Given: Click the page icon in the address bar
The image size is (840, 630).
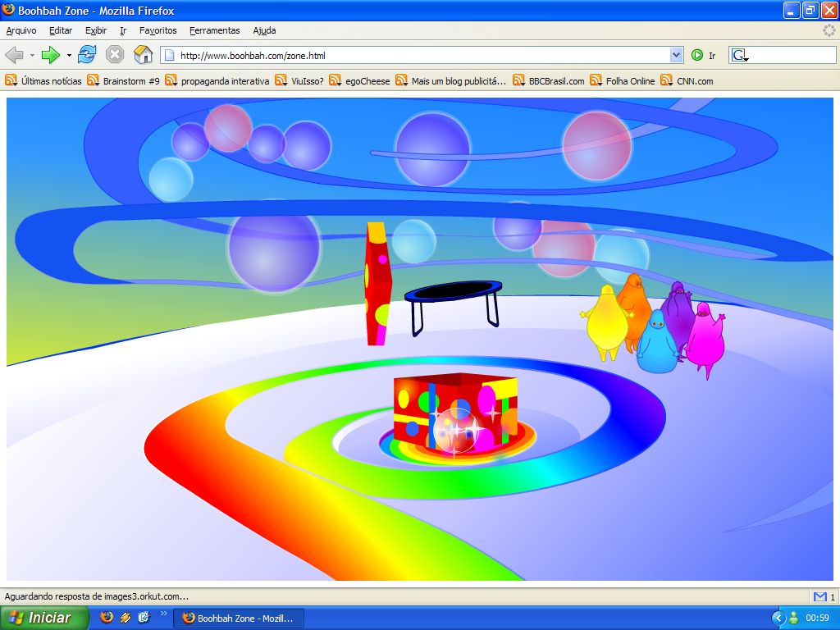Looking at the screenshot, I should [169, 55].
